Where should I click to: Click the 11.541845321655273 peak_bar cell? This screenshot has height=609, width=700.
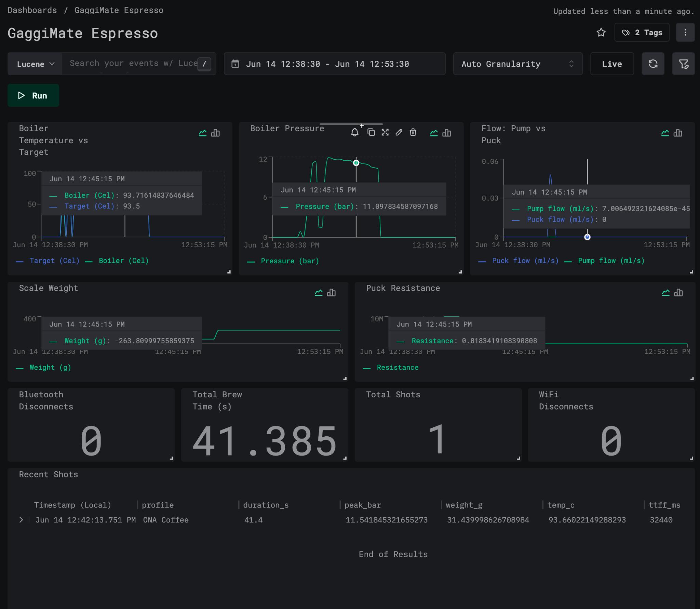(x=387, y=520)
